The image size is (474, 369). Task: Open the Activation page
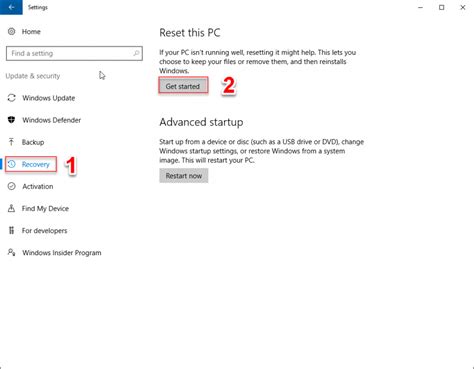[38, 186]
